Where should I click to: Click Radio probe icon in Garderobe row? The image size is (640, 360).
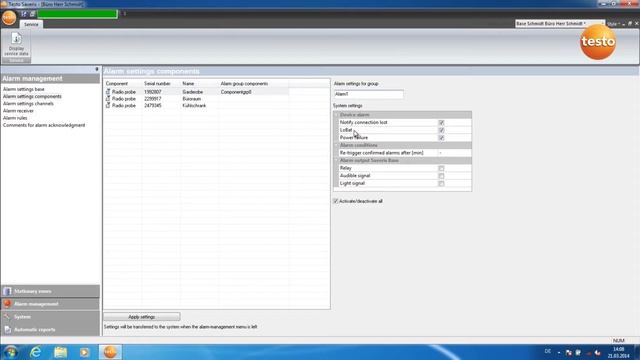[x=108, y=92]
